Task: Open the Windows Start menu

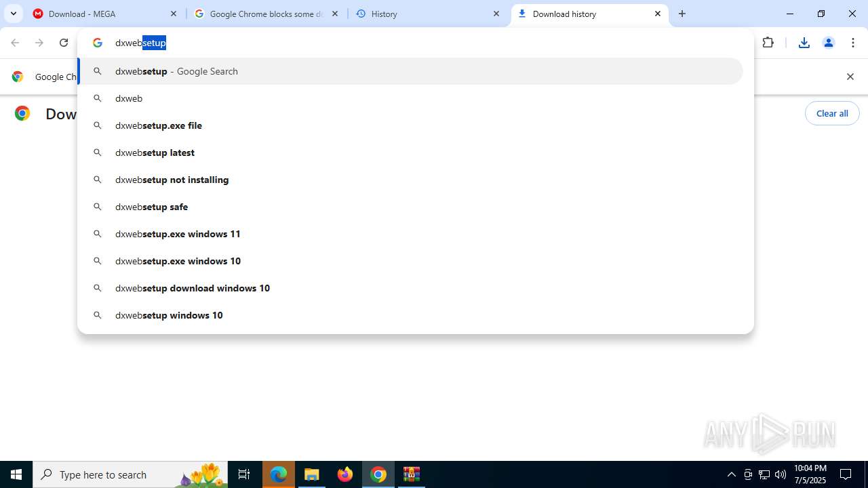Action: click(16, 474)
